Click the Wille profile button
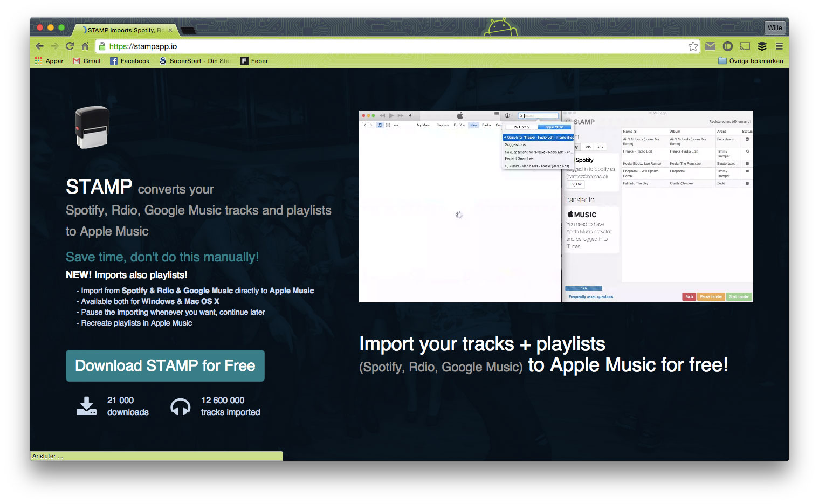The width and height of the screenshot is (819, 504). point(775,27)
